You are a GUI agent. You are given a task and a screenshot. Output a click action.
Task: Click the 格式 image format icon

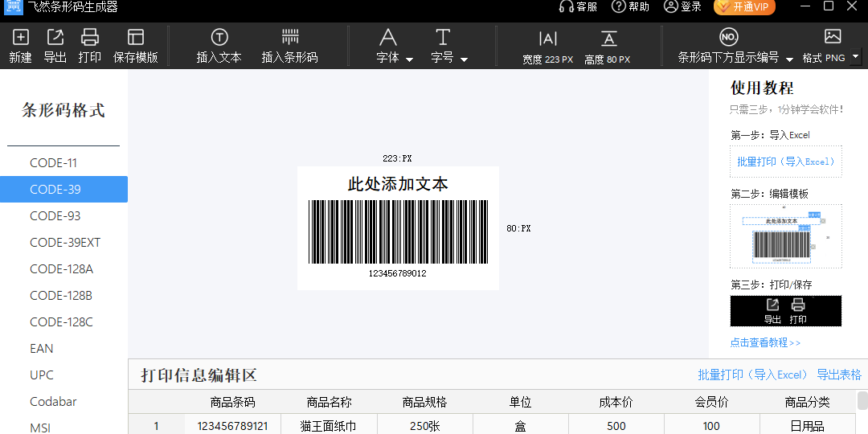pyautogui.click(x=833, y=36)
